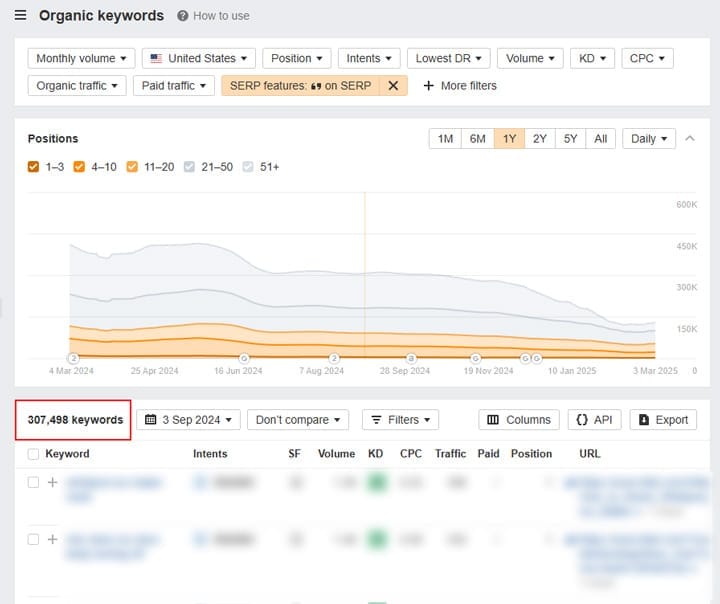
Task: Click the timeline marker near 4 Mar 2024
Action: (73, 358)
